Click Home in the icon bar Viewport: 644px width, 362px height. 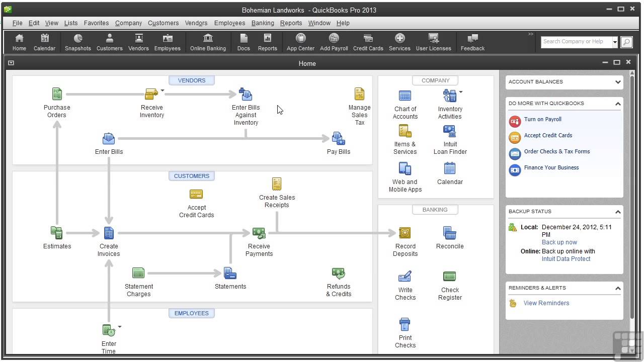19,42
